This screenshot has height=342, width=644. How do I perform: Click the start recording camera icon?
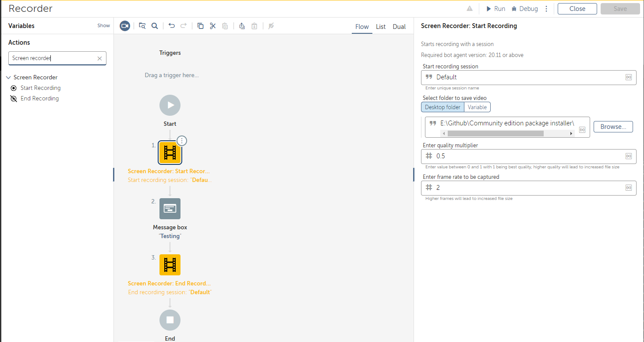(x=125, y=26)
